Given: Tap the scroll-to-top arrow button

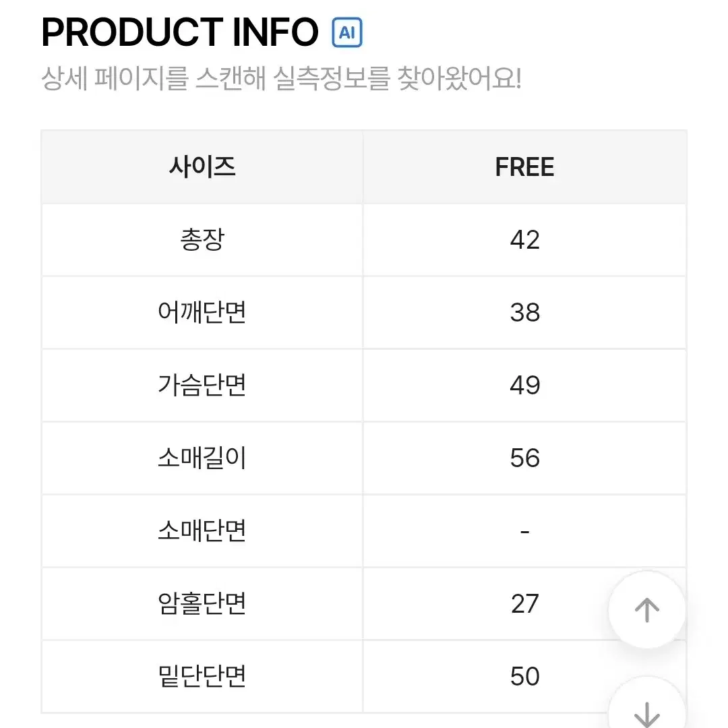Looking at the screenshot, I should pyautogui.click(x=646, y=609).
